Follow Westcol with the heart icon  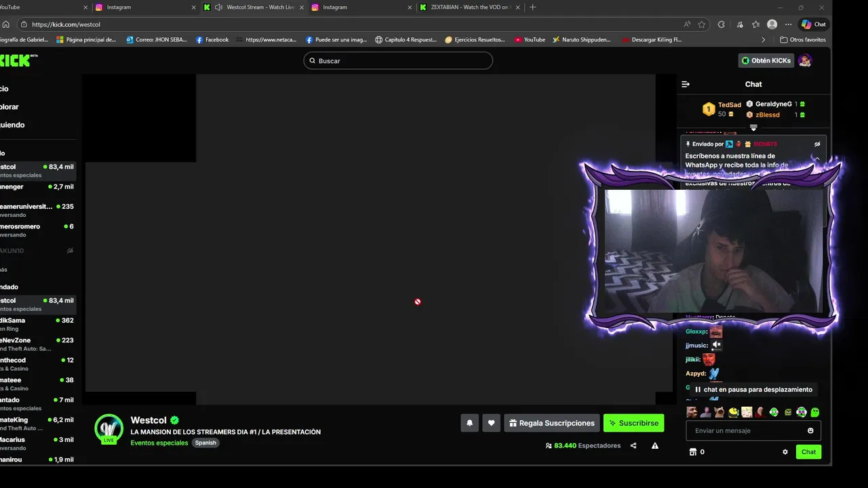pos(492,423)
